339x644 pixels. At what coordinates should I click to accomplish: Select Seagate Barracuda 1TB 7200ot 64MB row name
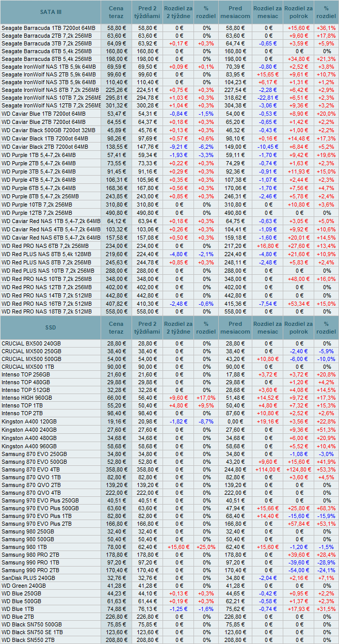(49, 27)
